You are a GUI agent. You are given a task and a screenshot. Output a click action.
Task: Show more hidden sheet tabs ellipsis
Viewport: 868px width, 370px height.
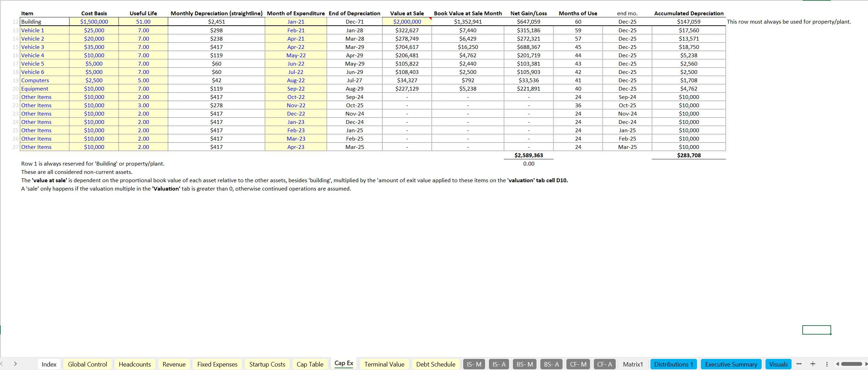coord(799,364)
